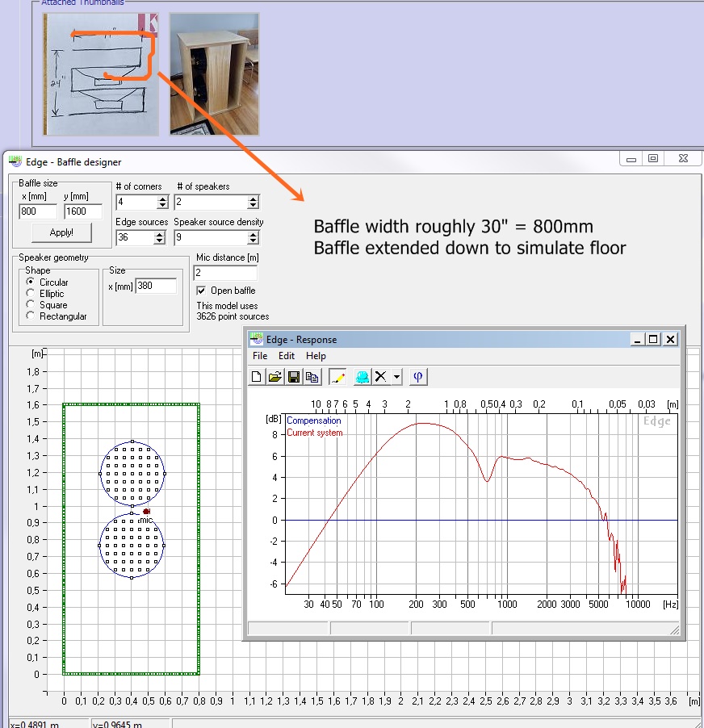Close the Baffle designer window
704x728 pixels.
[x=683, y=159]
